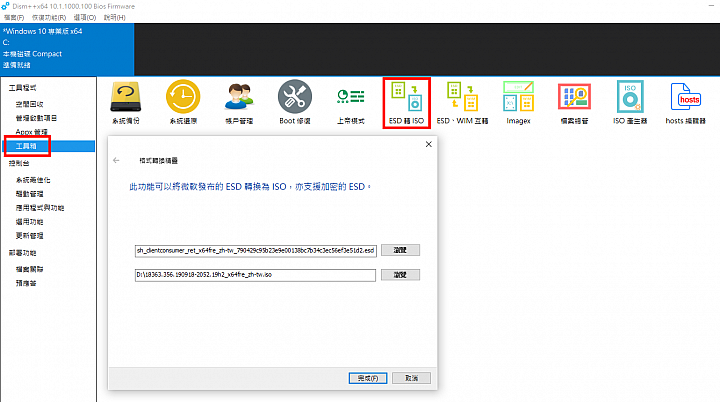Click the back arrow in the converter dialog
This screenshot has height=402, width=720.
(116, 160)
